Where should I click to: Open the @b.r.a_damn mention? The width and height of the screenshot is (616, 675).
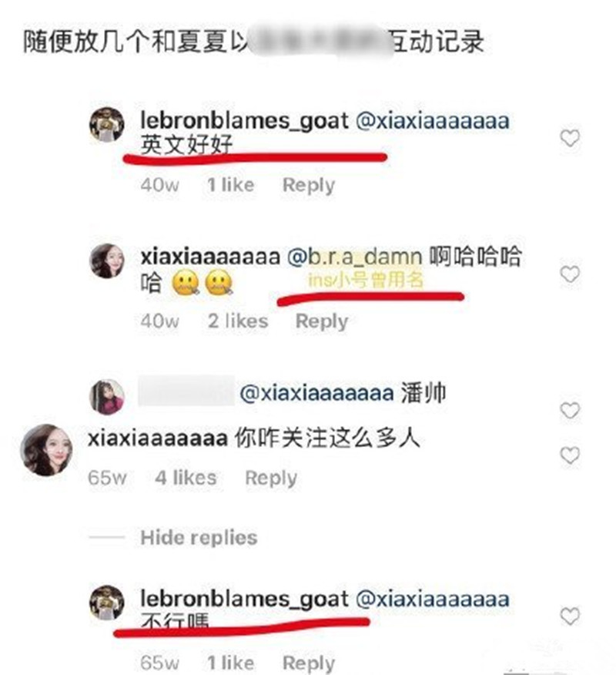click(354, 257)
